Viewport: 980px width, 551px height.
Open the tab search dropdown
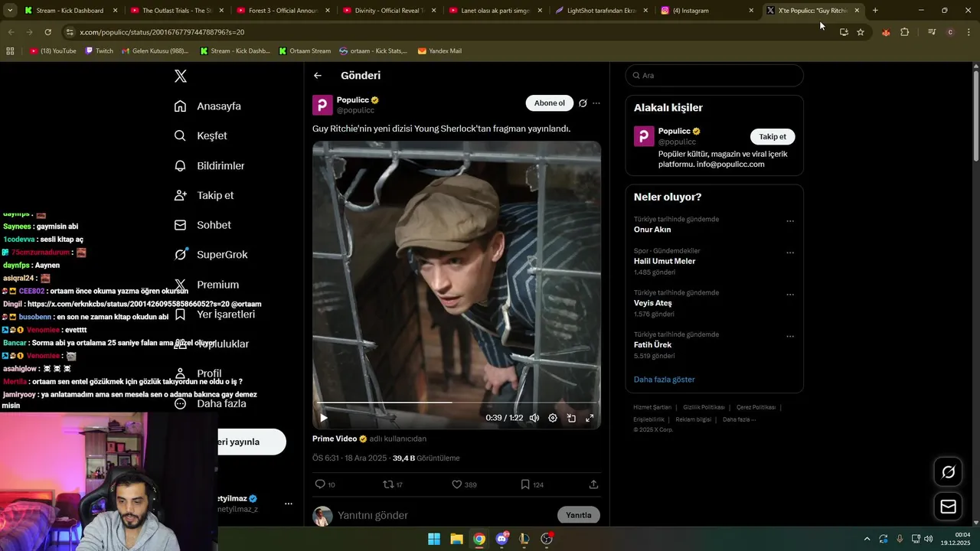[10, 11]
